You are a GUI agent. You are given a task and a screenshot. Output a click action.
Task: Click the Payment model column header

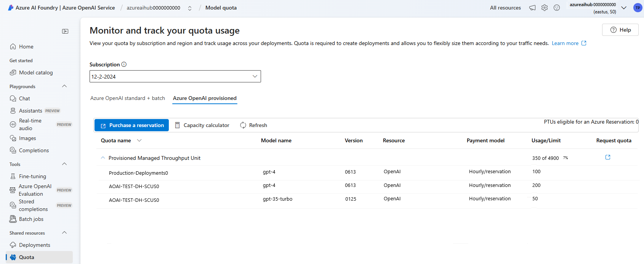[485, 140]
